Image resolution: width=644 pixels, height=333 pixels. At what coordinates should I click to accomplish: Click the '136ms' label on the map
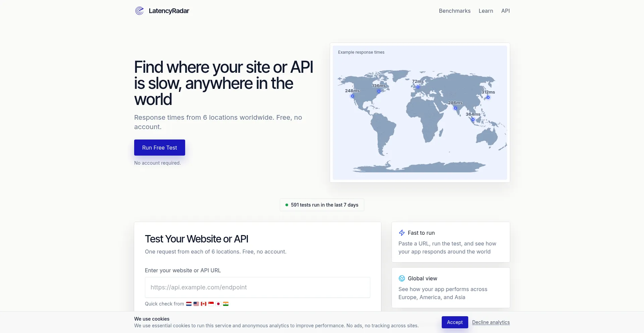pyautogui.click(x=379, y=86)
